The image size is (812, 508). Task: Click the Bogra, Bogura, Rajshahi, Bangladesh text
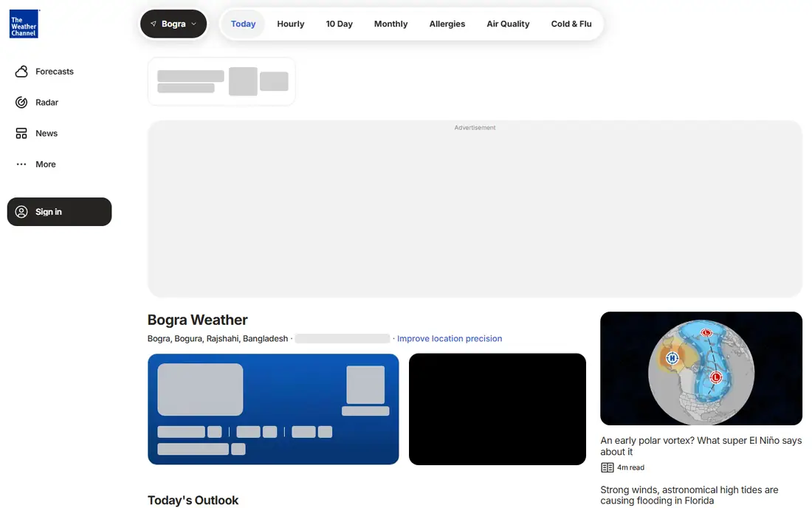click(x=218, y=339)
